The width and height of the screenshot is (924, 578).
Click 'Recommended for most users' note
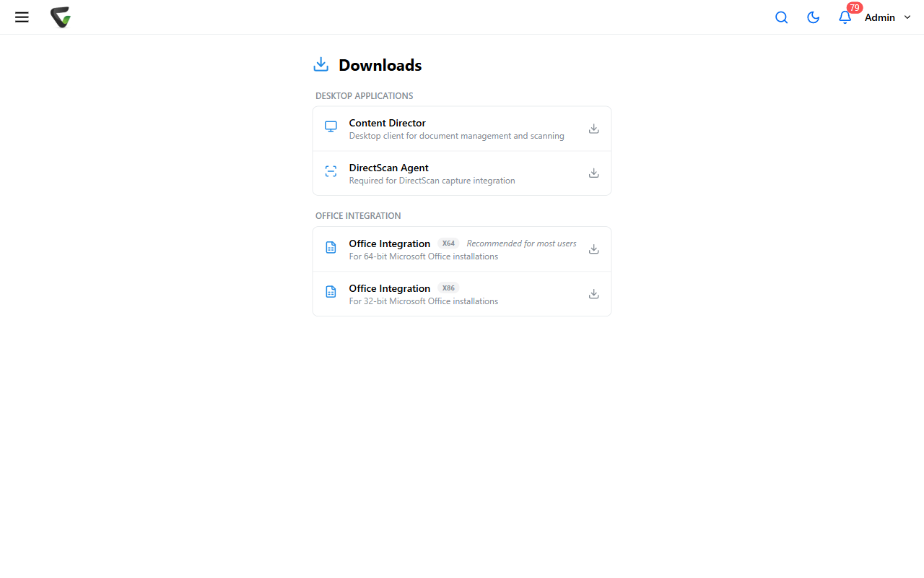tap(522, 243)
